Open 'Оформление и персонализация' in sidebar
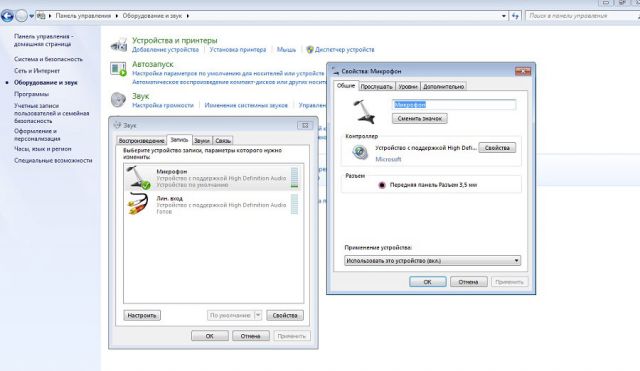640x371 pixels. [37, 135]
